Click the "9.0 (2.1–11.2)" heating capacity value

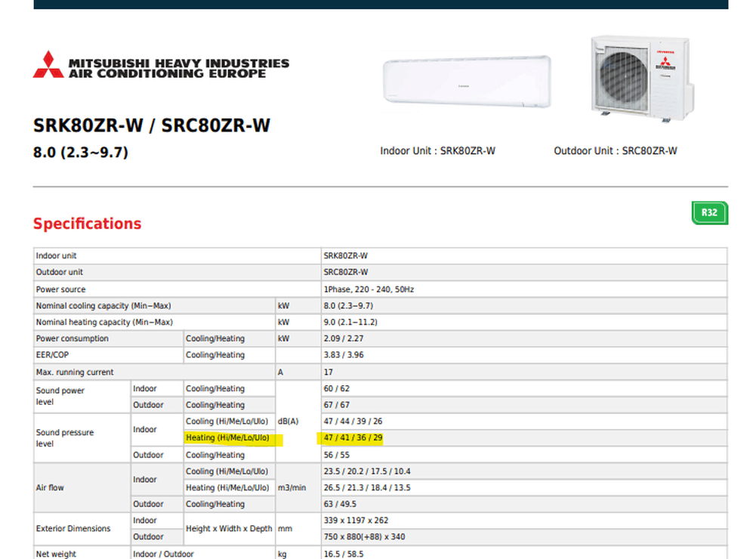[350, 323]
